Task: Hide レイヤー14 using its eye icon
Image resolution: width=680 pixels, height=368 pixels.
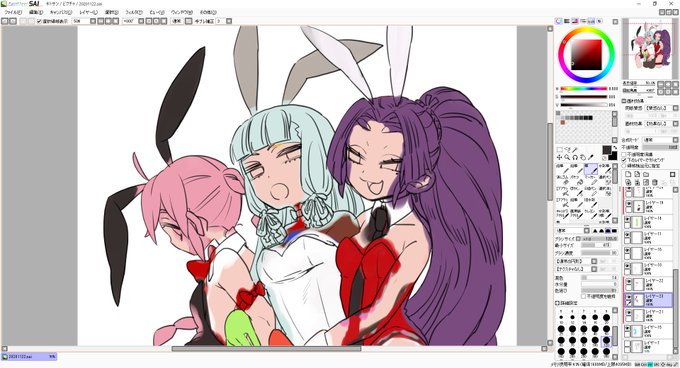Action: (x=628, y=219)
